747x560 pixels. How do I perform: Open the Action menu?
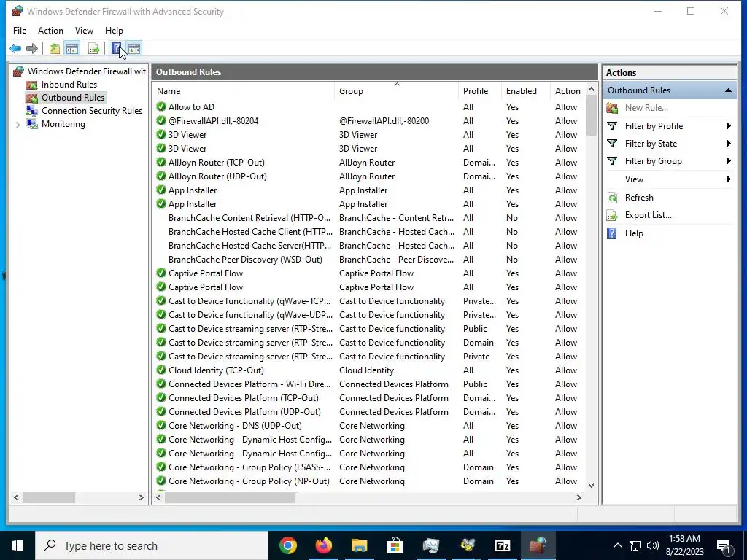click(x=50, y=31)
